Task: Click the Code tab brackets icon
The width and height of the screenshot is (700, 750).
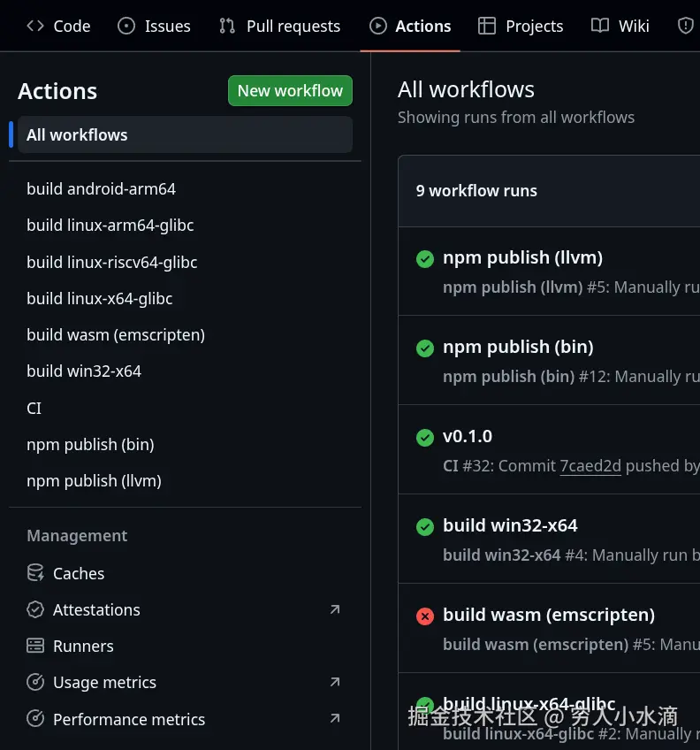Action: [35, 26]
